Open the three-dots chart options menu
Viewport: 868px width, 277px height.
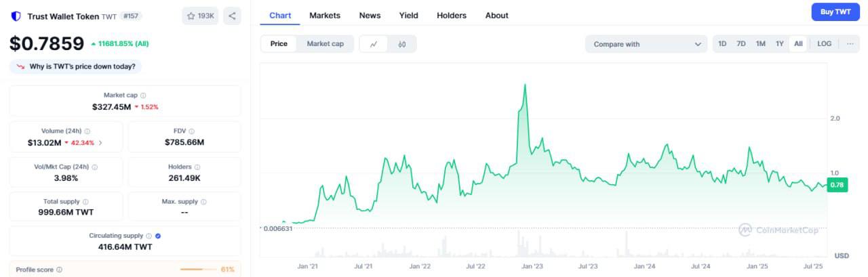[850, 44]
